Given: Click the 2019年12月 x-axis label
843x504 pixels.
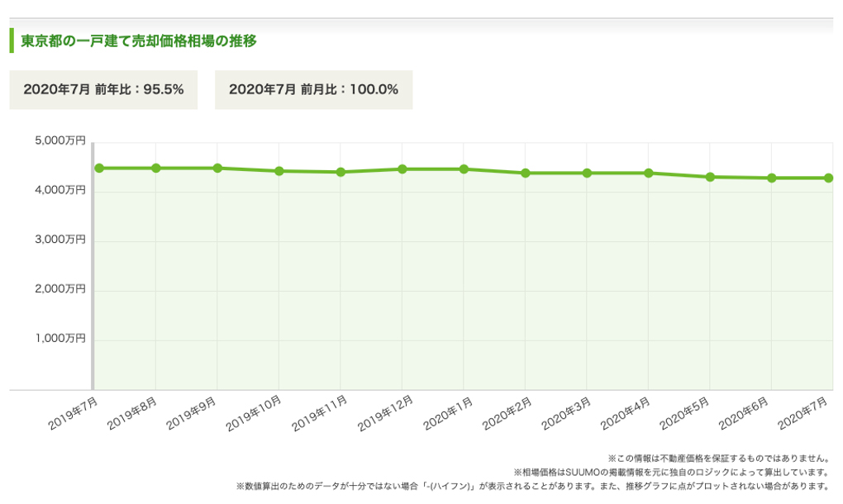Looking at the screenshot, I should pos(386,414).
